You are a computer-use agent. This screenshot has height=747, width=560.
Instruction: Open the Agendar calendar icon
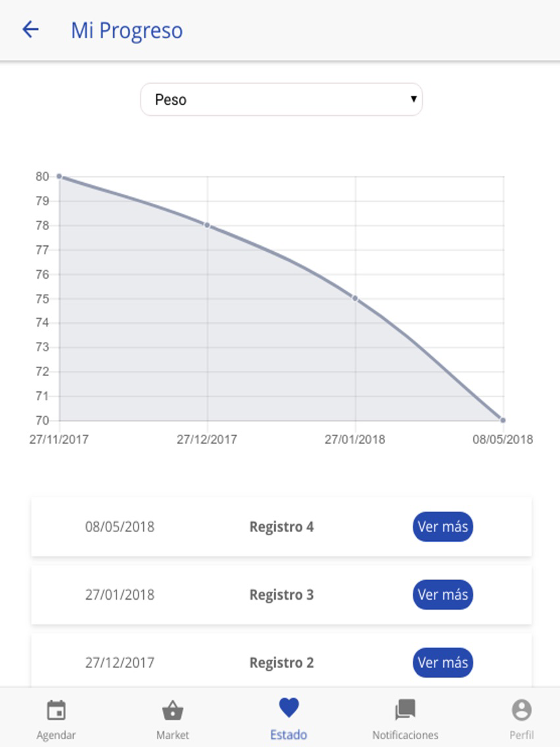pyautogui.click(x=56, y=710)
